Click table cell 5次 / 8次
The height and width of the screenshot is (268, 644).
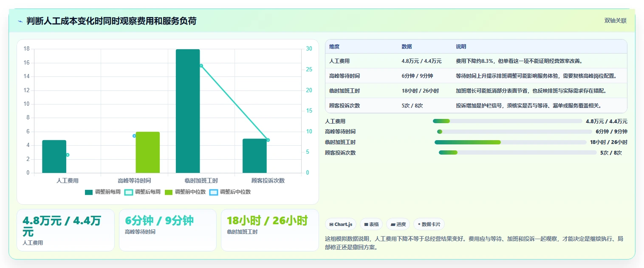click(412, 106)
